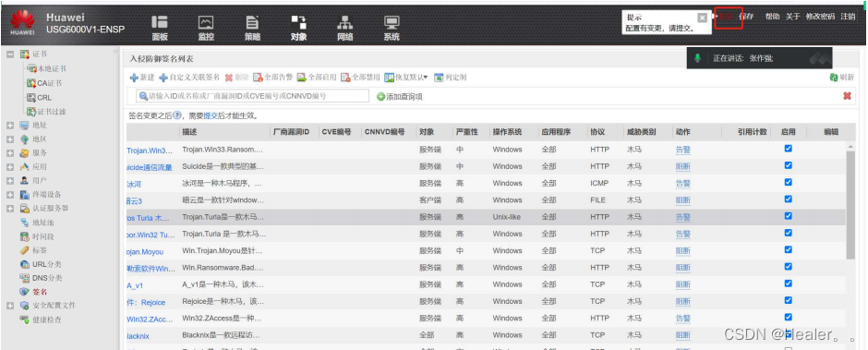
Task: Open the 恢复默认 dropdown
Action: coord(406,78)
